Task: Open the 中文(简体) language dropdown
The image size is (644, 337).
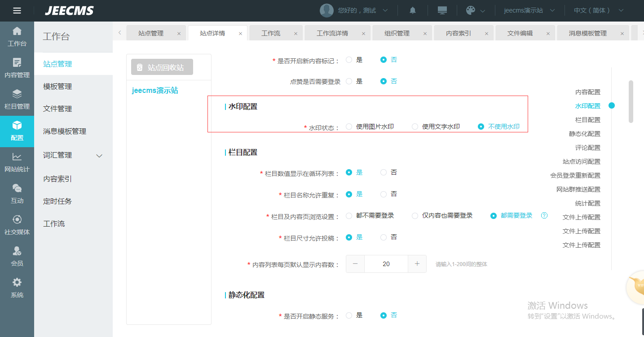Action: click(x=598, y=10)
